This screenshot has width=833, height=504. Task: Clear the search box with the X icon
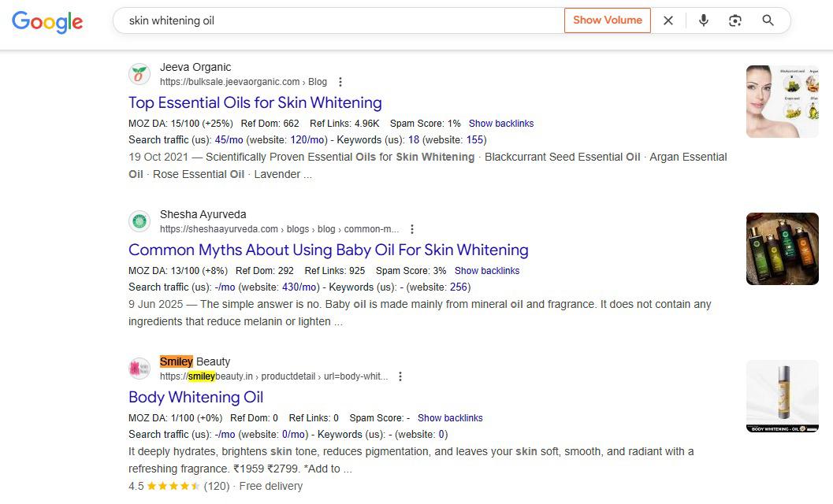[668, 20]
